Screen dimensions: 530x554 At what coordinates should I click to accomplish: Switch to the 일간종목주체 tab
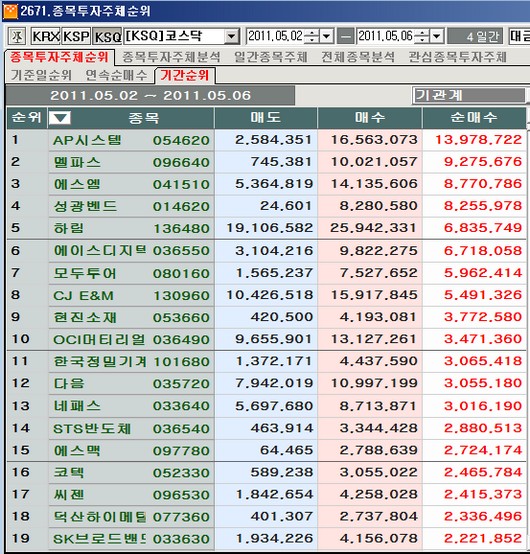270,57
